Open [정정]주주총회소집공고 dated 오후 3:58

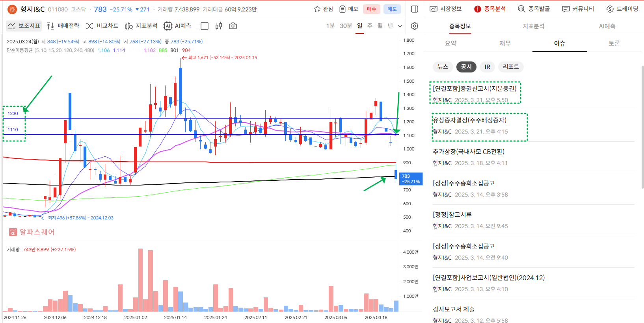point(464,183)
